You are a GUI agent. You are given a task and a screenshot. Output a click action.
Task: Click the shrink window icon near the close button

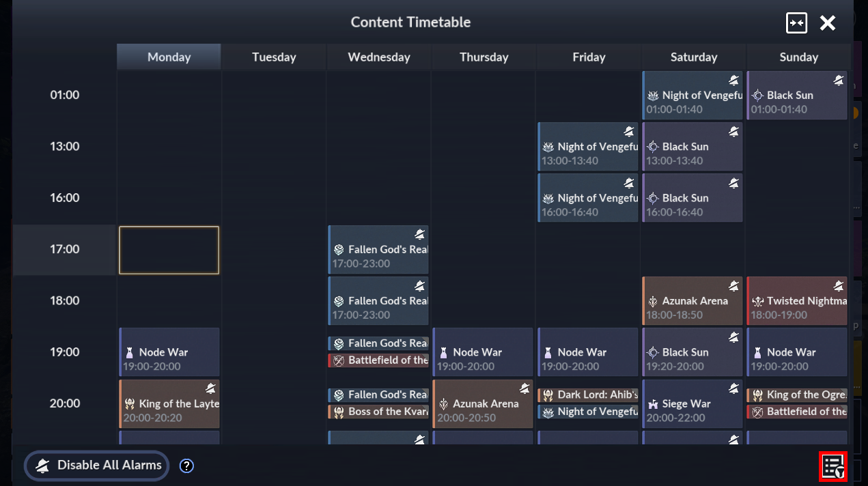click(x=796, y=23)
